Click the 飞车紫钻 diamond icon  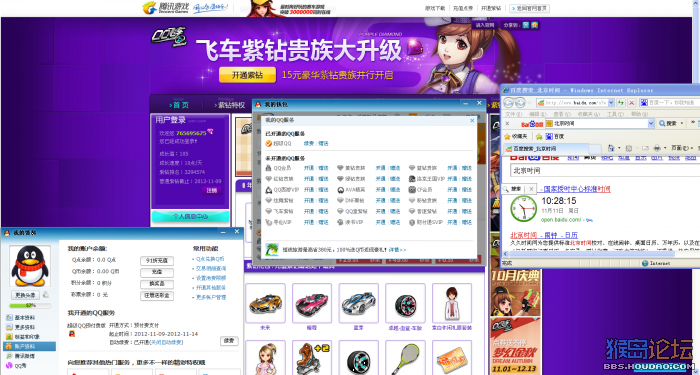268,211
